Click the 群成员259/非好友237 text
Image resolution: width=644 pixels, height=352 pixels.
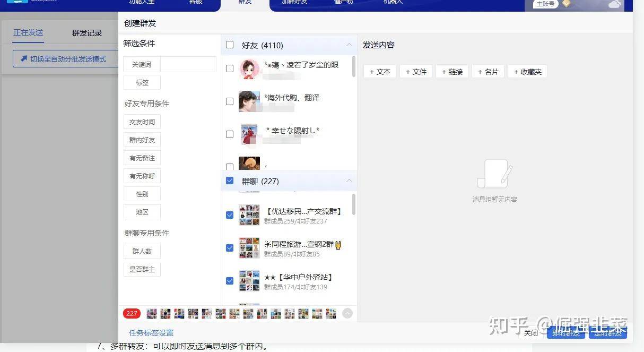pos(295,221)
